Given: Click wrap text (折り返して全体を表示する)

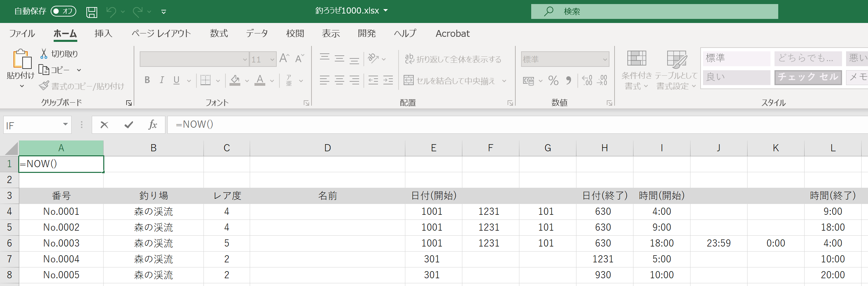Looking at the screenshot, I should tap(453, 59).
